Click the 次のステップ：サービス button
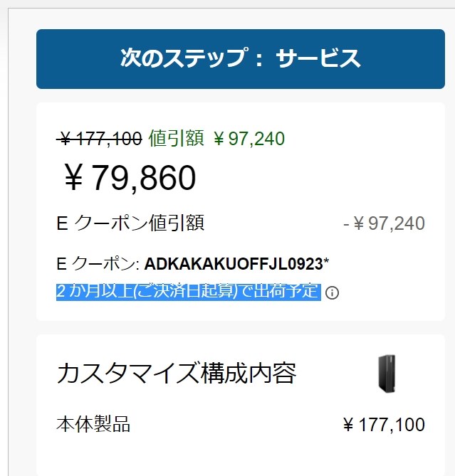The image size is (455, 476). (x=241, y=59)
